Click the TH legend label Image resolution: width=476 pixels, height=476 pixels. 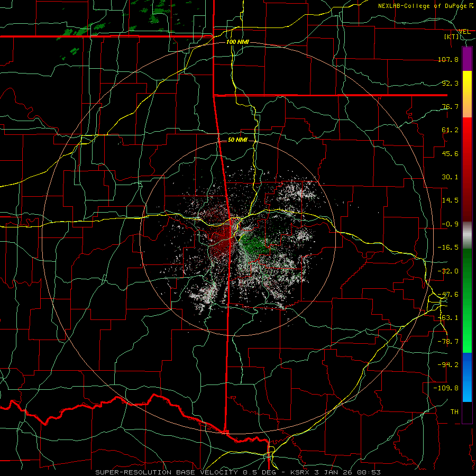coord(454,411)
